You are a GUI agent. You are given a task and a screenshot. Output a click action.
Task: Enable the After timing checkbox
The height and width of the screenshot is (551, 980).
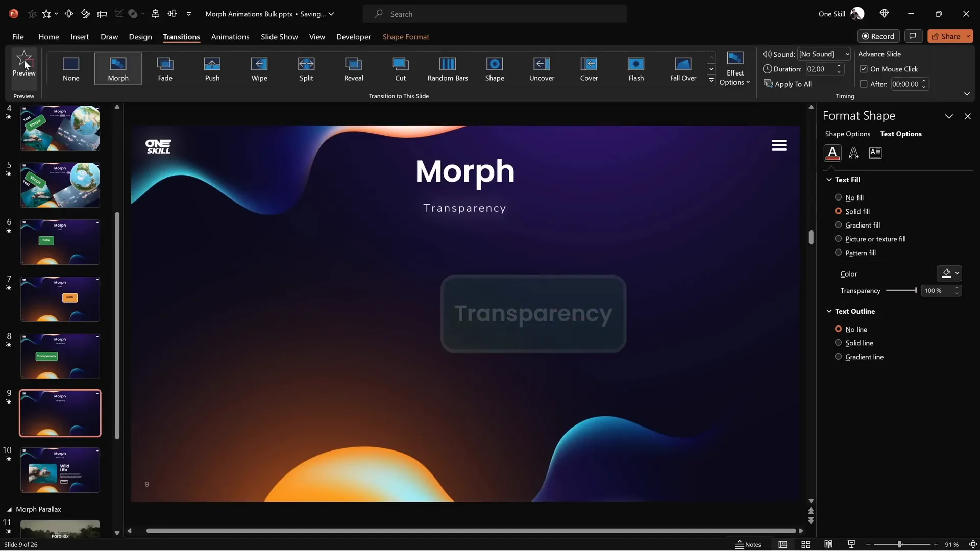point(864,84)
